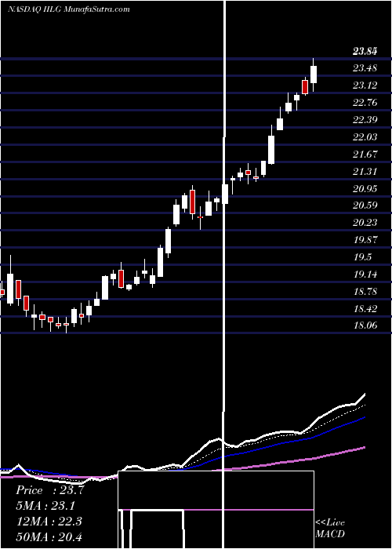Click the 19.5 price axis label
This screenshot has width=392, height=549.
[x=362, y=257]
